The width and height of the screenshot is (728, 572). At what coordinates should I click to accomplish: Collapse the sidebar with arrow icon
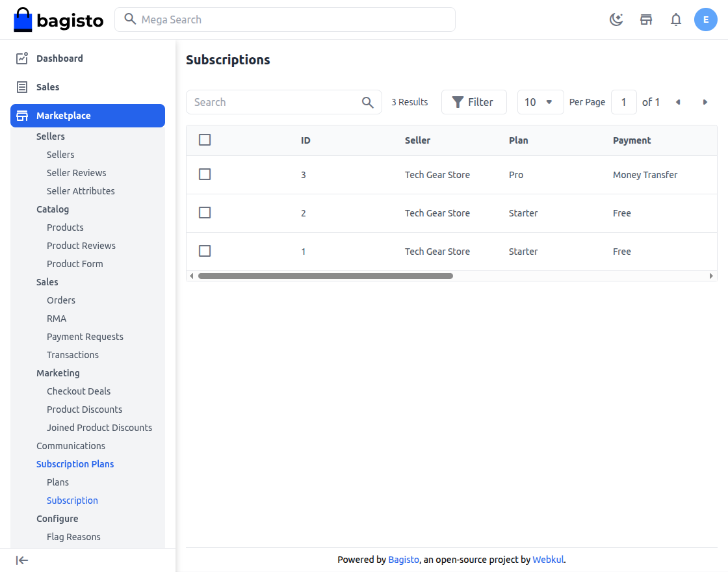(x=22, y=560)
